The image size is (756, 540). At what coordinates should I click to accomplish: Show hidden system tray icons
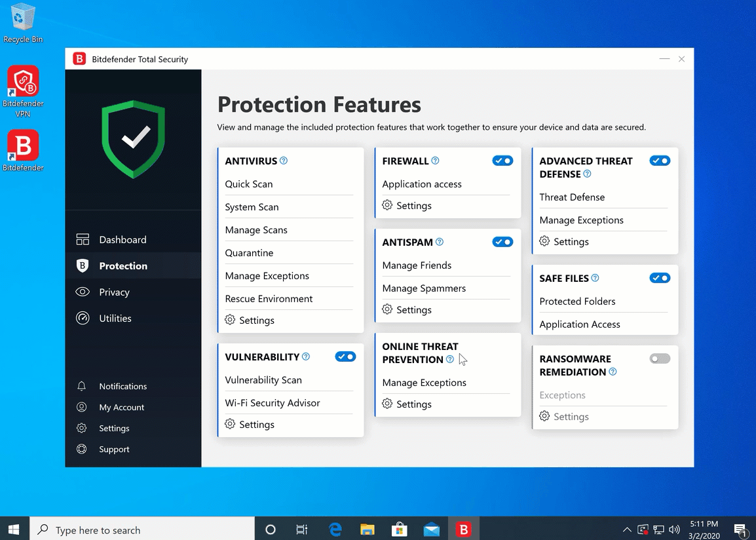coord(627,530)
